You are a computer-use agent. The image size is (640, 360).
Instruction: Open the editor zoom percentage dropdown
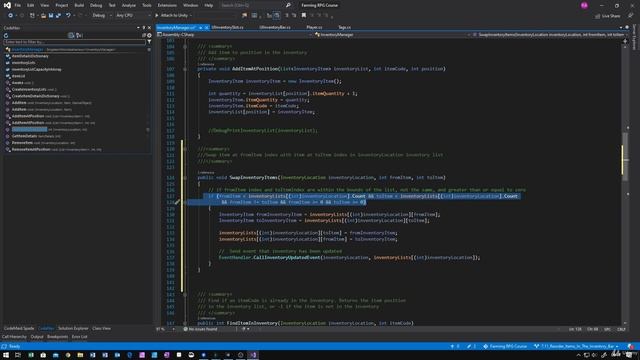coord(165,329)
